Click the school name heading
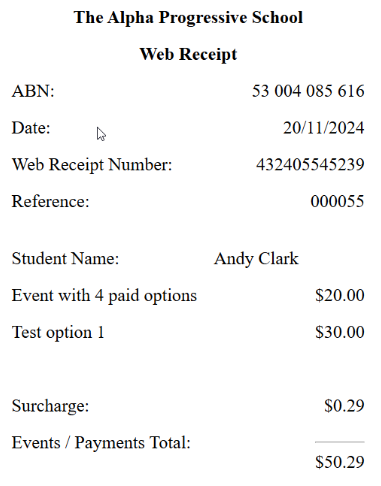The image size is (381, 486). click(x=188, y=18)
